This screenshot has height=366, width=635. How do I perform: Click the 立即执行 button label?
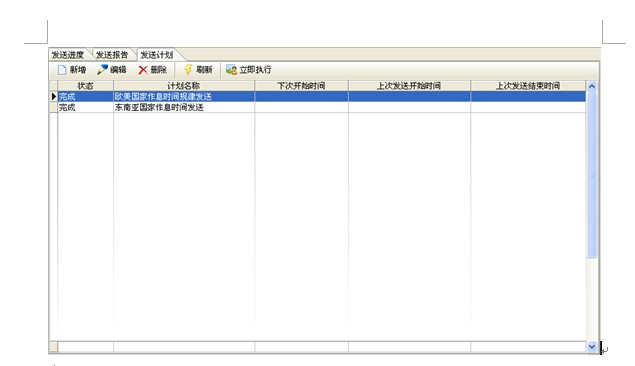255,70
